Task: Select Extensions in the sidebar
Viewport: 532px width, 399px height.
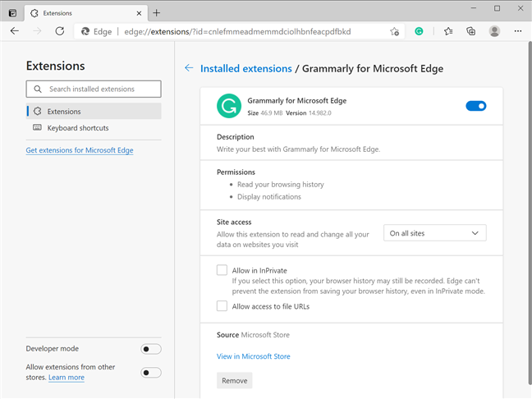Action: tap(94, 112)
